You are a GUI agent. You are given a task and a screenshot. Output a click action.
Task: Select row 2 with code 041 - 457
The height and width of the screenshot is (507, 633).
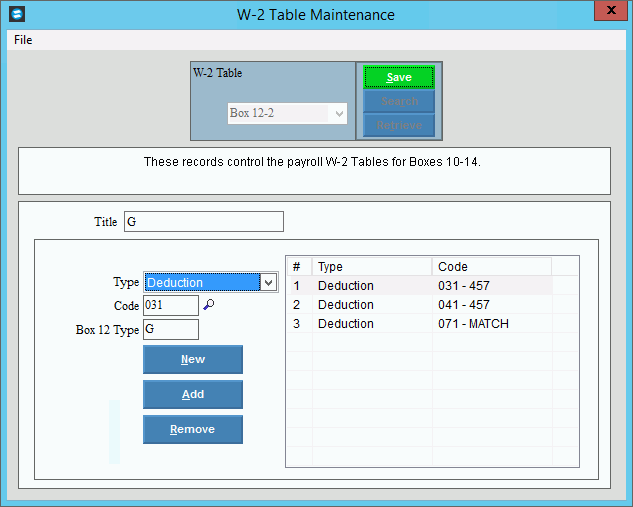point(418,305)
